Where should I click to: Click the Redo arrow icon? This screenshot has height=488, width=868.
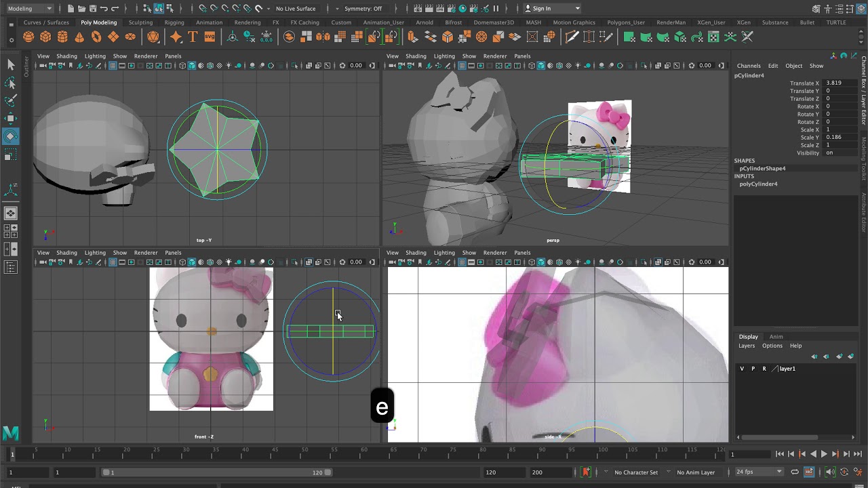(x=115, y=8)
